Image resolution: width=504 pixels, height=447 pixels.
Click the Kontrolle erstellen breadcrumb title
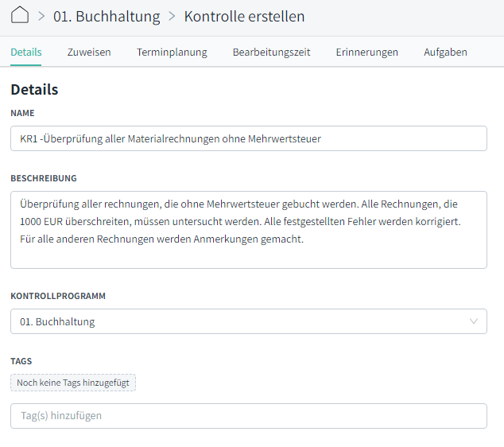click(x=244, y=17)
